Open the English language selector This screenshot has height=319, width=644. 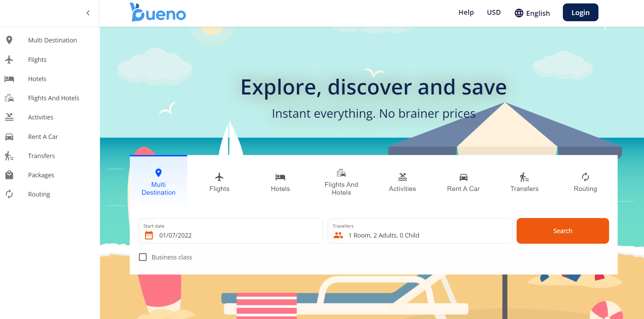(x=532, y=13)
